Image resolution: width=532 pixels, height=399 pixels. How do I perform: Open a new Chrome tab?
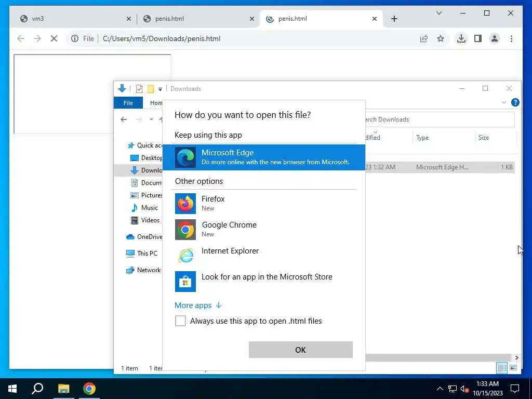click(394, 19)
